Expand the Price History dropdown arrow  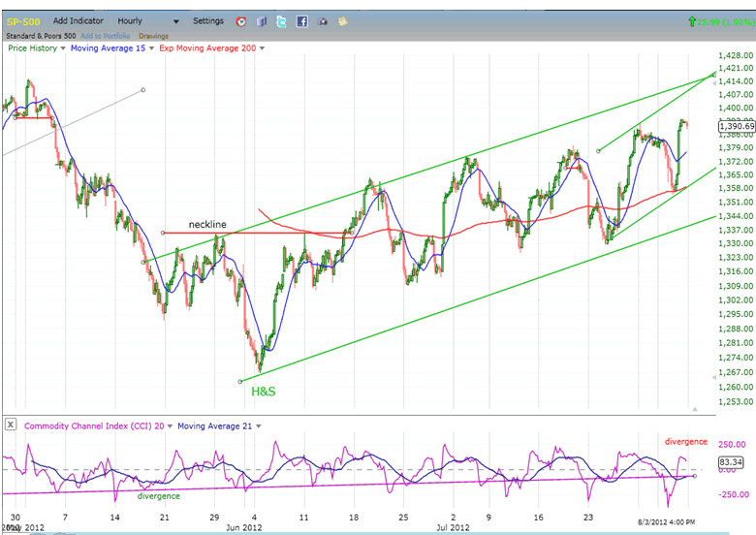click(63, 48)
